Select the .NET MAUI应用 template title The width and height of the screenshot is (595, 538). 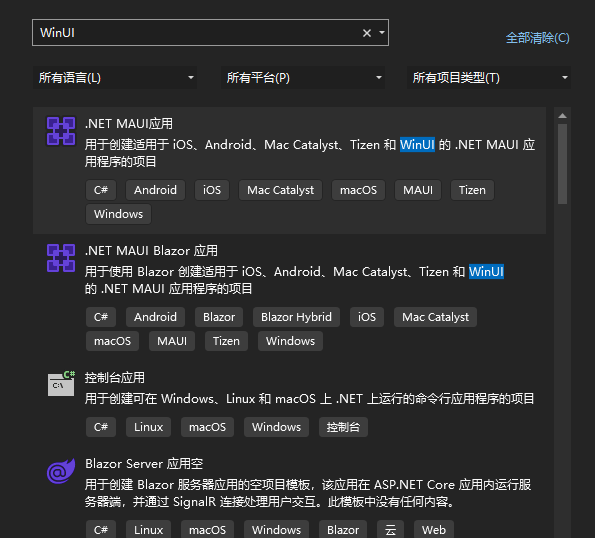(129, 124)
